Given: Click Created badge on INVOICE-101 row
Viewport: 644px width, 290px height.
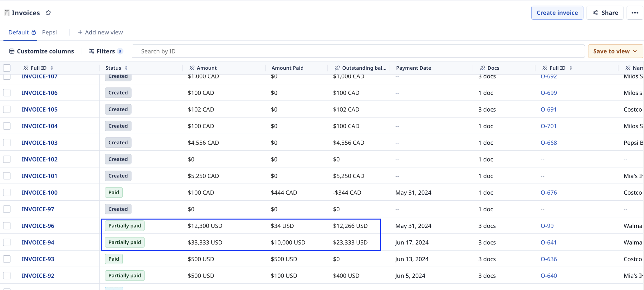Looking at the screenshot, I should tap(118, 176).
